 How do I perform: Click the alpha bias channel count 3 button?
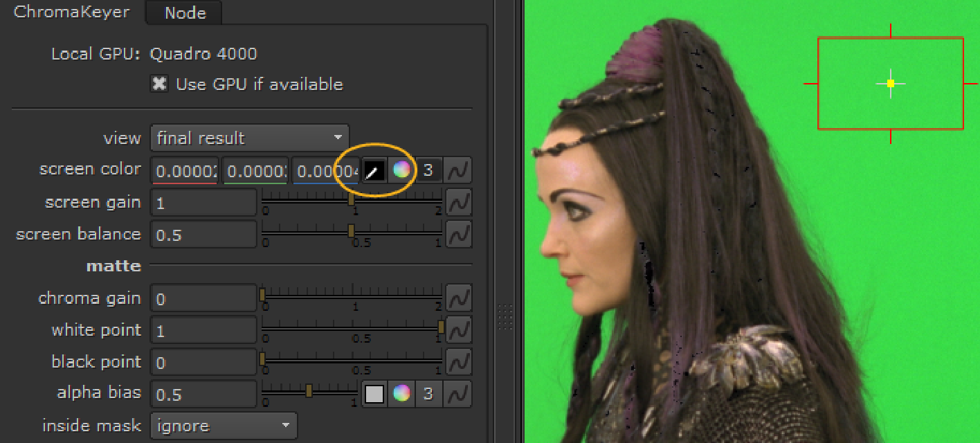pos(428,394)
